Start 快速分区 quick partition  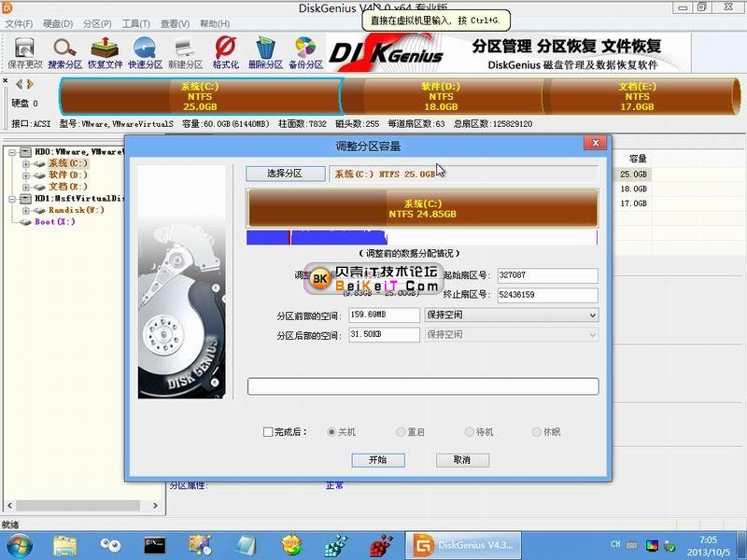tap(146, 53)
